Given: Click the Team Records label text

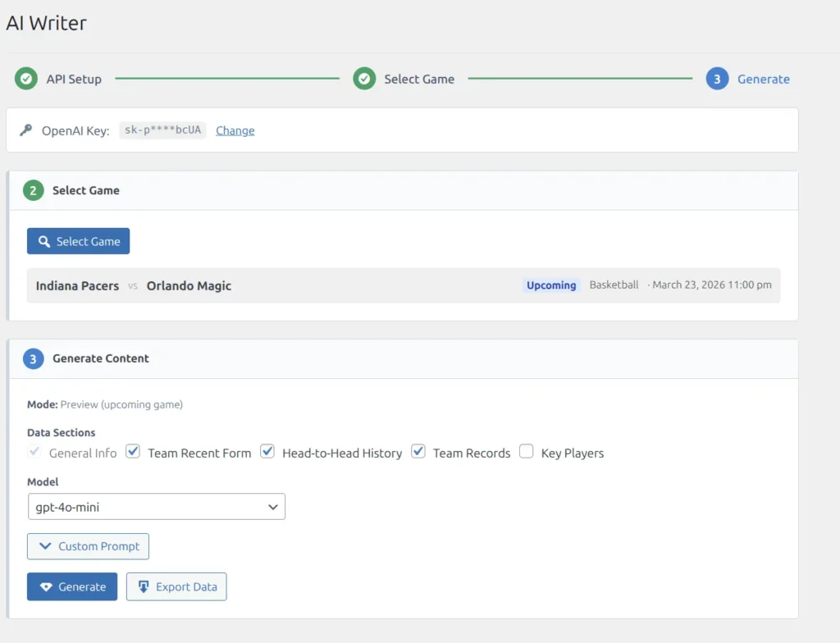Looking at the screenshot, I should coord(472,454).
